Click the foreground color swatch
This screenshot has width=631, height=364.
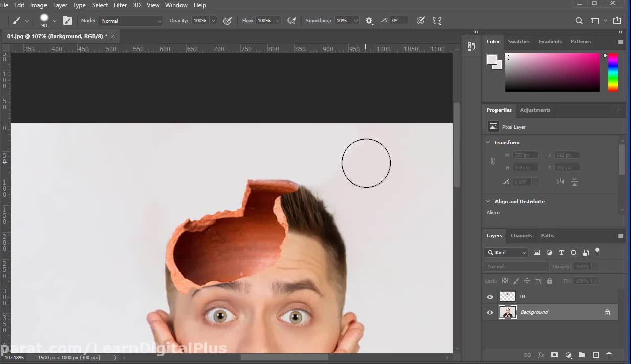click(x=491, y=60)
